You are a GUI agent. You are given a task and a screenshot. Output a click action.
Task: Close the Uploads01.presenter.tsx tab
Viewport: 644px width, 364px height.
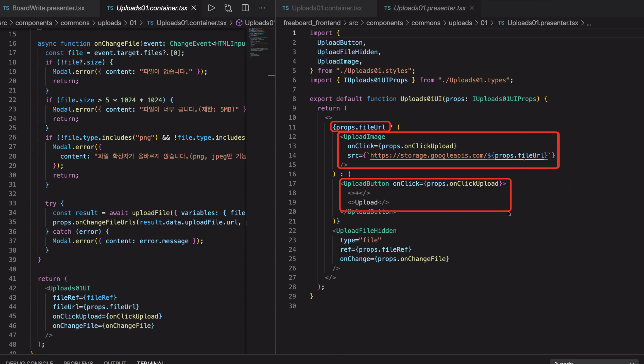pyautogui.click(x=472, y=8)
